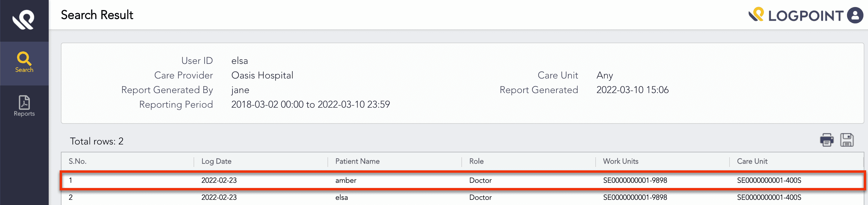The height and width of the screenshot is (205, 868).
Task: Print the search result table
Action: coord(827,140)
